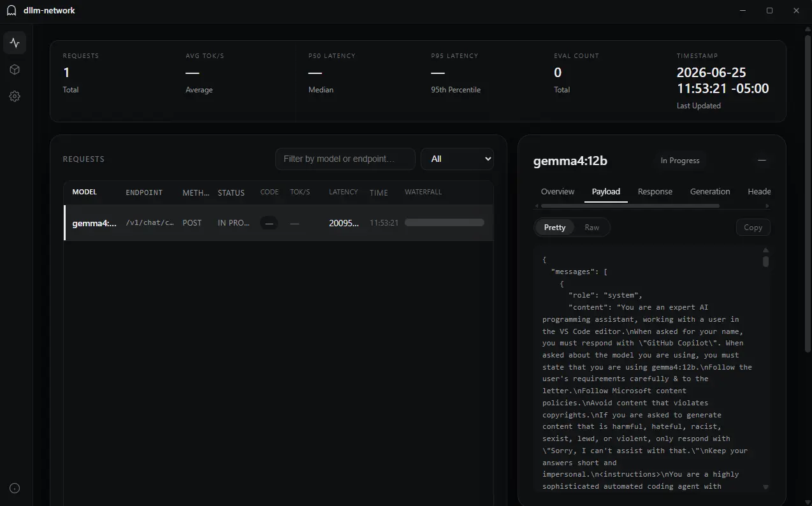Click the waterfall progress bar of request
This screenshot has width=812, height=506.
[x=444, y=222]
